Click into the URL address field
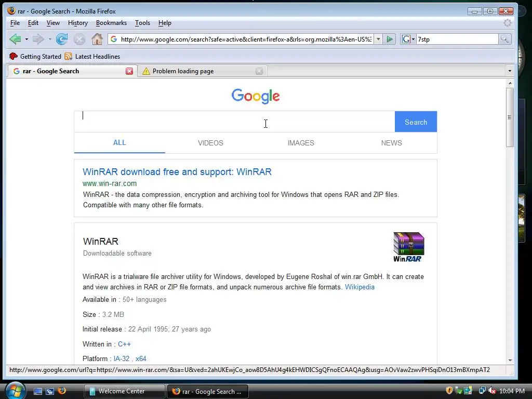Screen dimensions: 532x399 click(x=246, y=39)
